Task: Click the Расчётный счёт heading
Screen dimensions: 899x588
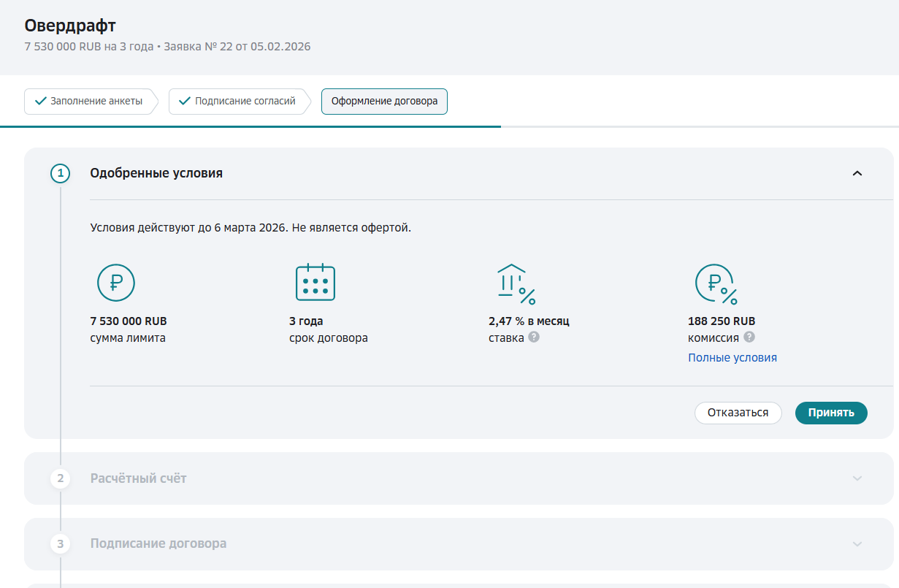Action: click(x=139, y=478)
